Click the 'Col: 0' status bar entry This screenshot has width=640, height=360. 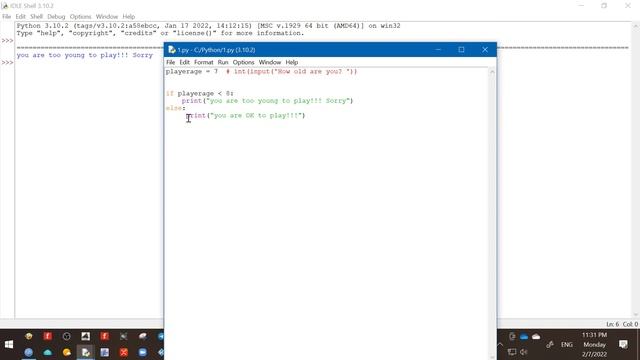click(x=630, y=324)
